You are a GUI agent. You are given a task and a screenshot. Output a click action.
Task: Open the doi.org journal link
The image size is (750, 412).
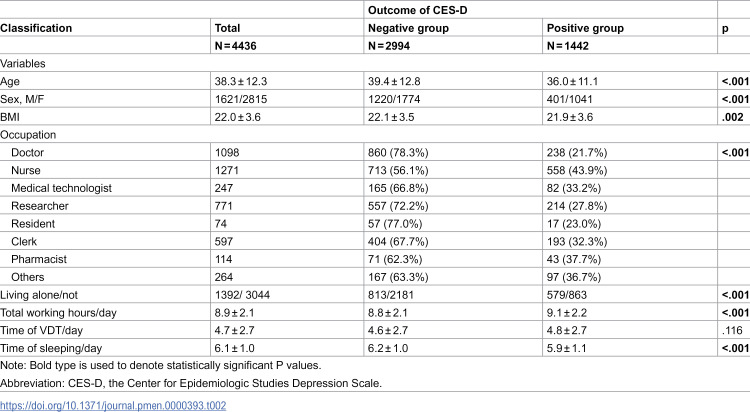point(113,406)
